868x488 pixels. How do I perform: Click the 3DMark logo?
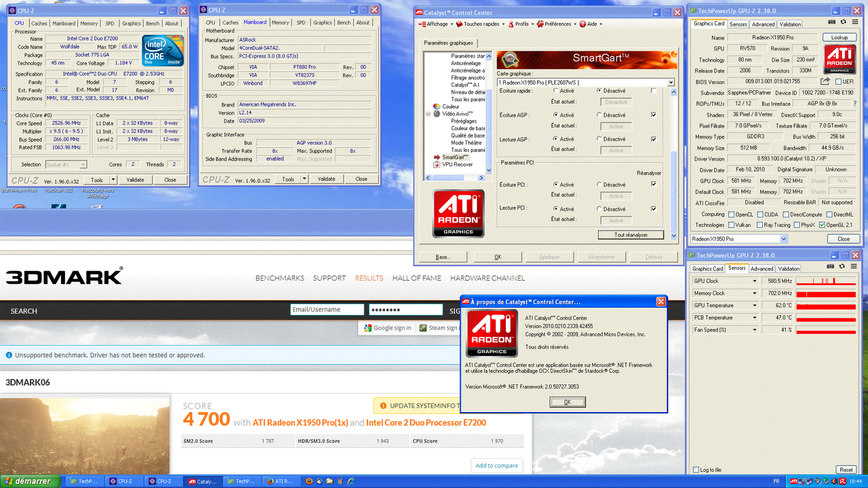point(64,277)
